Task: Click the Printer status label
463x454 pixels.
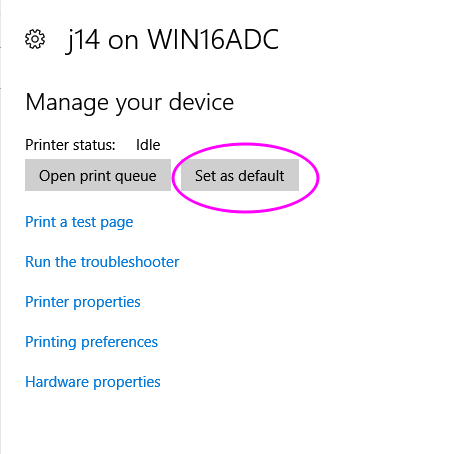Action: 70,145
